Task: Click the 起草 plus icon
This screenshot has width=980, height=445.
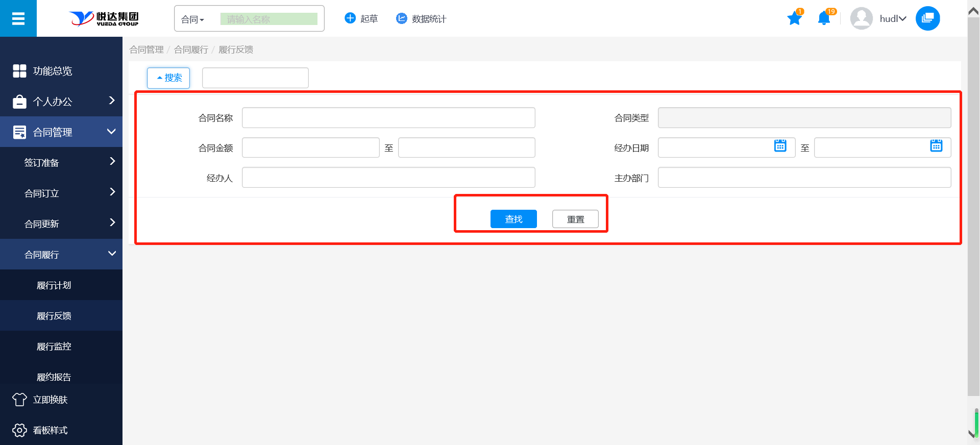Action: [x=350, y=18]
